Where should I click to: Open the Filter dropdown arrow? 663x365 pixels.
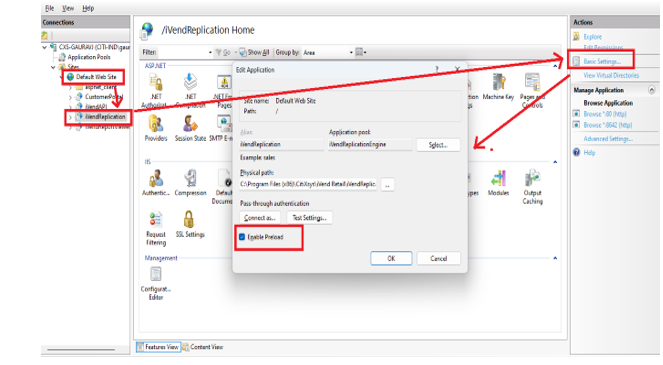[210, 52]
